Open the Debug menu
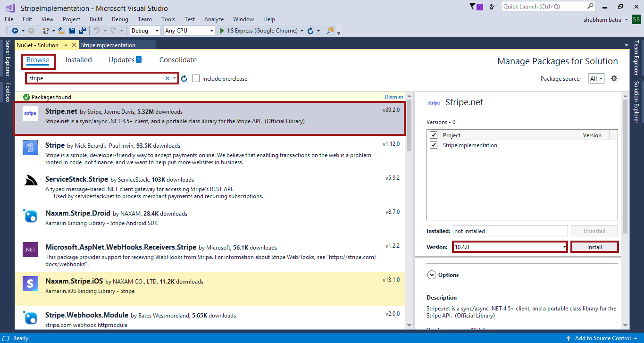This screenshot has height=343, width=644. tap(120, 19)
